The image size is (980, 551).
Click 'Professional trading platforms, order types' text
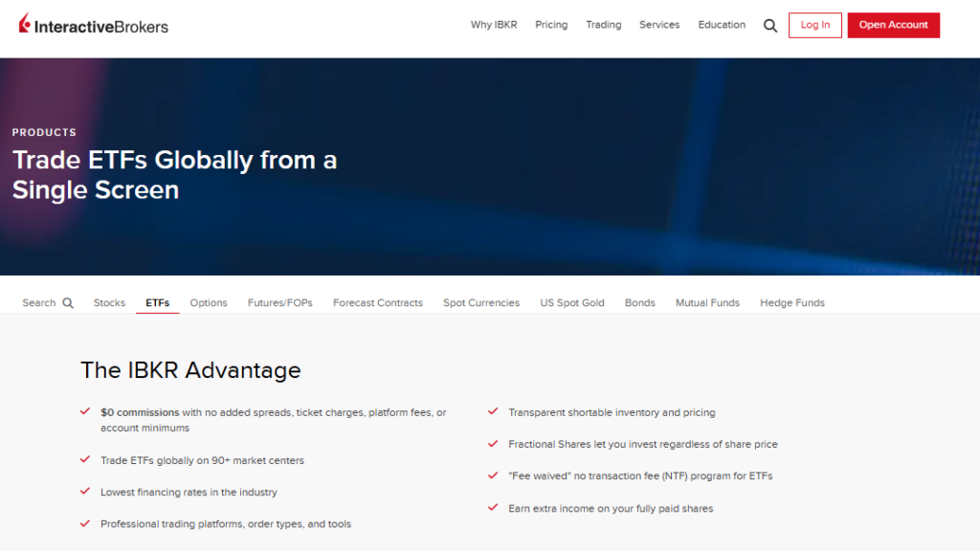click(226, 524)
